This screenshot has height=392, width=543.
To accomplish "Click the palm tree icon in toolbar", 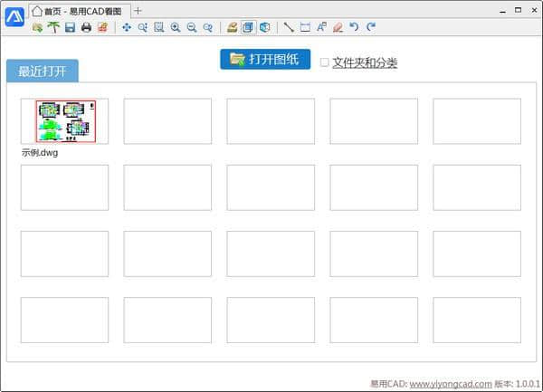I will click(x=53, y=28).
